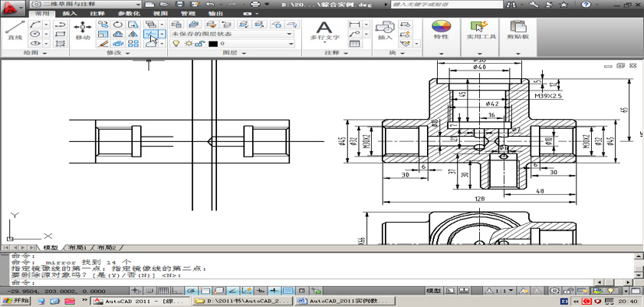The width and height of the screenshot is (644, 307).
Task: Choose the ellipse drawing tool
Action: [x=36, y=43]
